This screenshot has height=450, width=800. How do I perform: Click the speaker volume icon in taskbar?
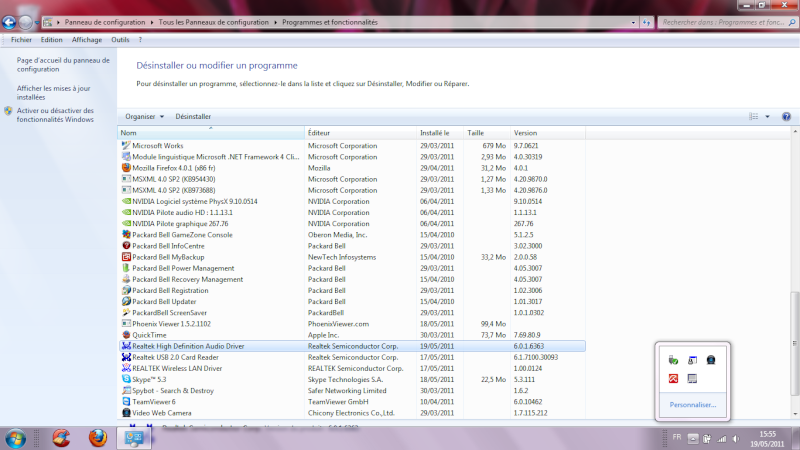point(736,439)
